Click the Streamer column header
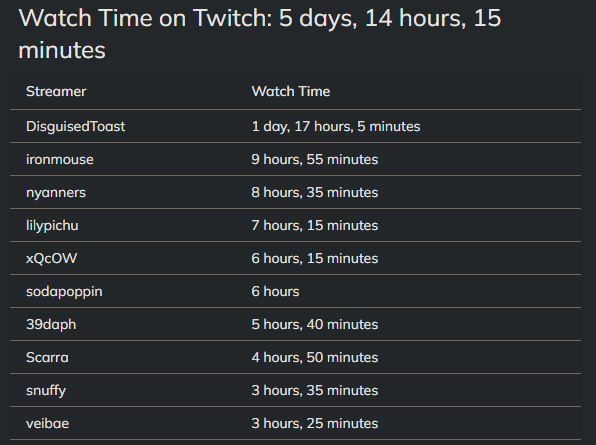 coord(56,92)
